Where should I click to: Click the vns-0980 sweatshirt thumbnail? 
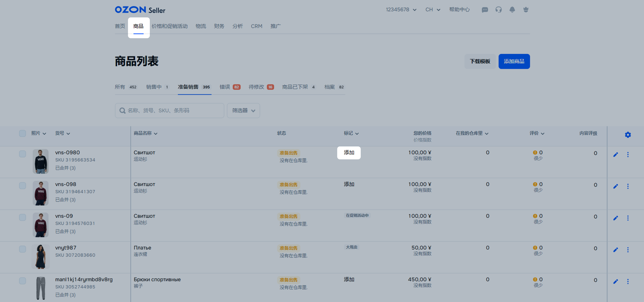click(40, 162)
